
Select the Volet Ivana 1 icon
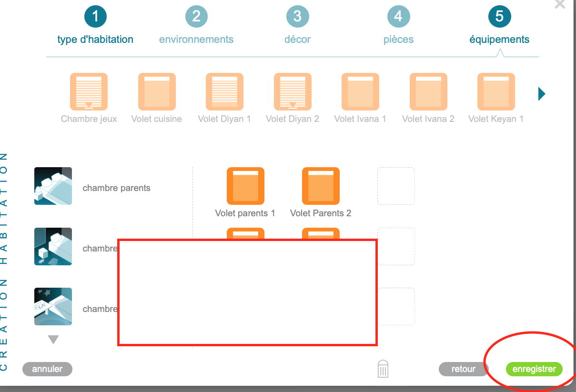(360, 92)
